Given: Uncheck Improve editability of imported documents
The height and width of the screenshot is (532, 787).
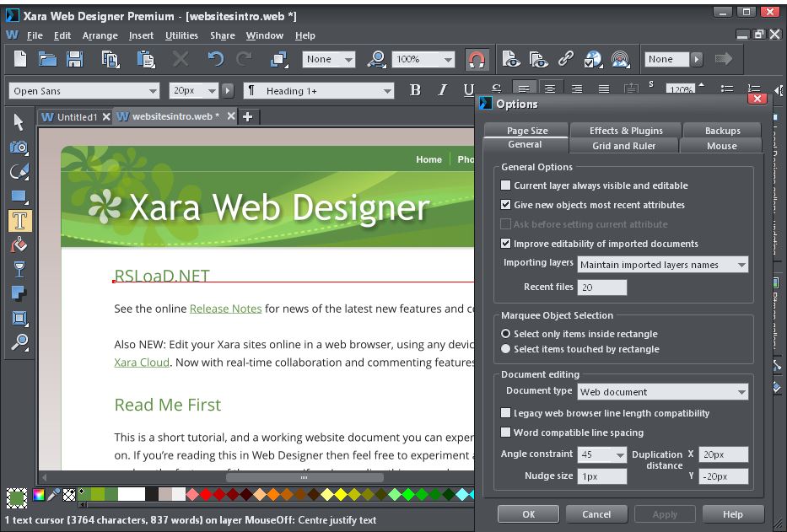Looking at the screenshot, I should (505, 244).
